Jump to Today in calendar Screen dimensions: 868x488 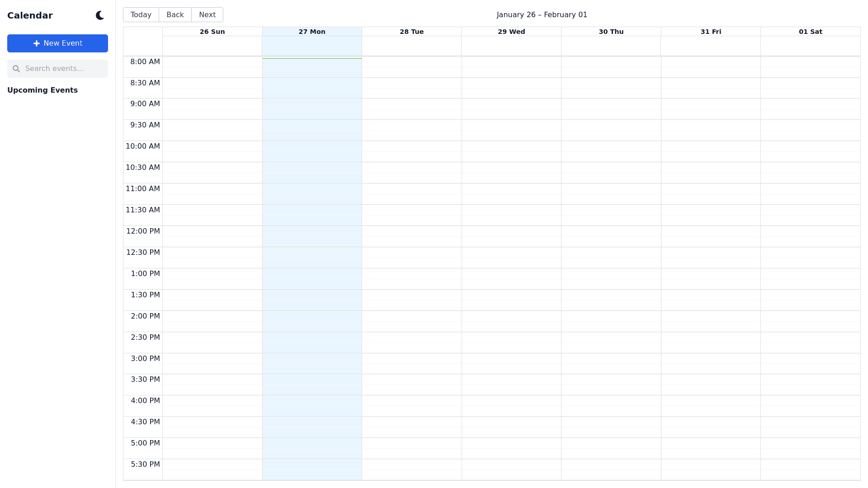point(141,15)
